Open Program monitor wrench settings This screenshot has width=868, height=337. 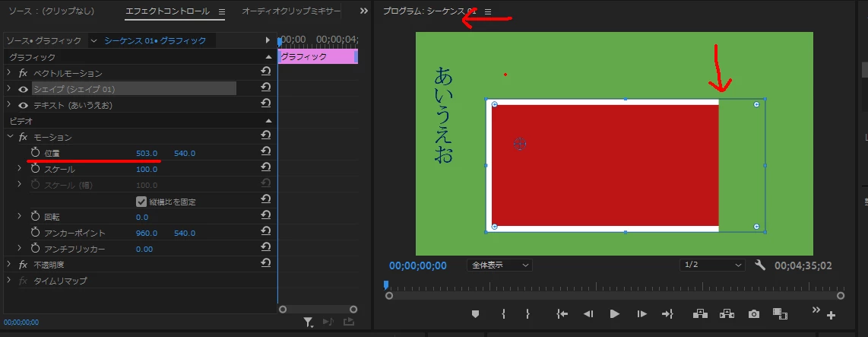coord(761,265)
